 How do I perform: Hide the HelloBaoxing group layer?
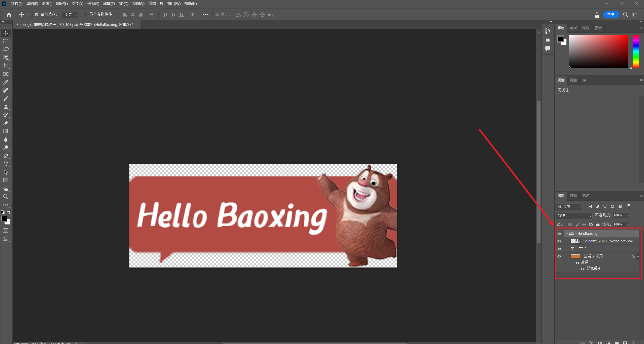[559, 234]
